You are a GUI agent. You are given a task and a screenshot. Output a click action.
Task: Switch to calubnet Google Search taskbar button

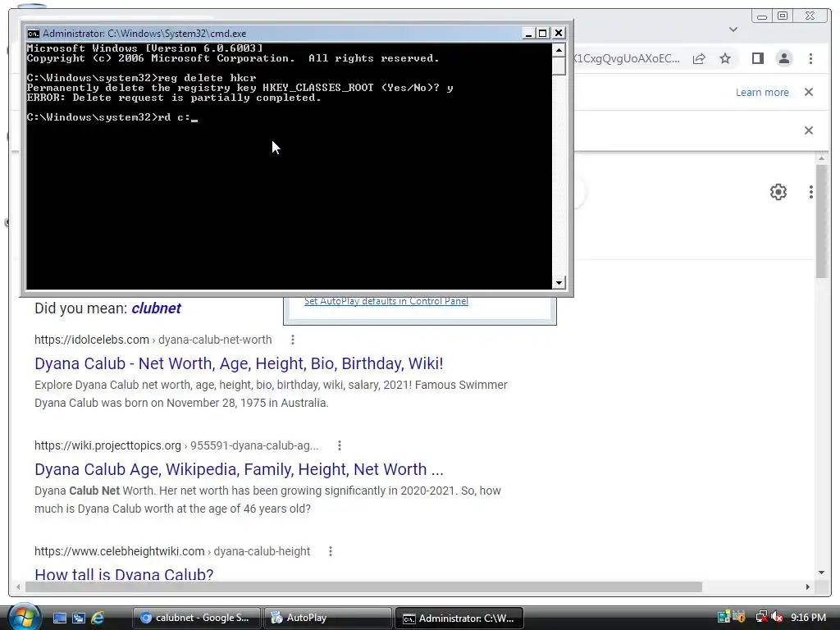click(x=196, y=618)
